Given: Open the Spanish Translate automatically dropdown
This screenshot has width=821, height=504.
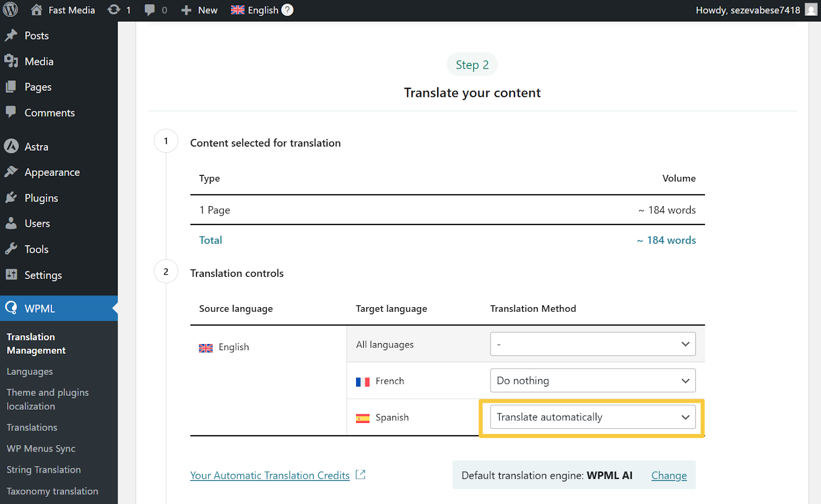Looking at the screenshot, I should pos(593,417).
